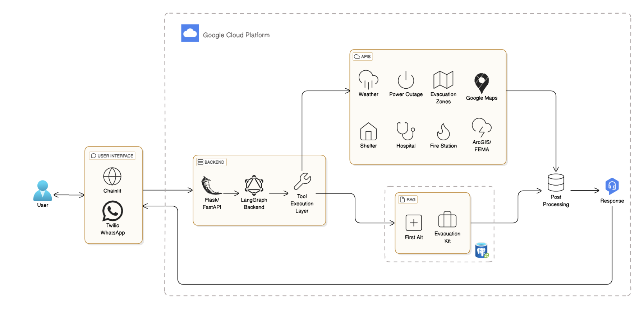The height and width of the screenshot is (318, 644).
Task: Click the 'Google Cloud Platform' title text
Action: 236,35
